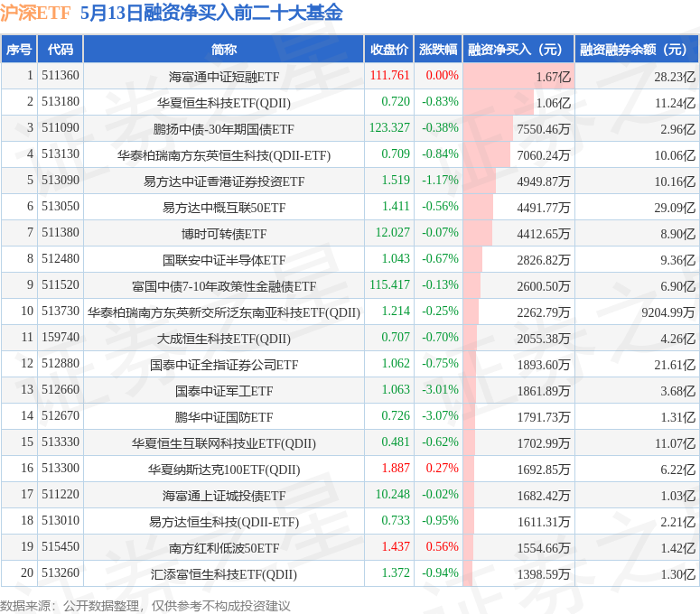The height and width of the screenshot is (614, 700).
Task: Select 华泰柏瑞南方东英恒生科技(QDII-ETF) name
Action: 224,155
